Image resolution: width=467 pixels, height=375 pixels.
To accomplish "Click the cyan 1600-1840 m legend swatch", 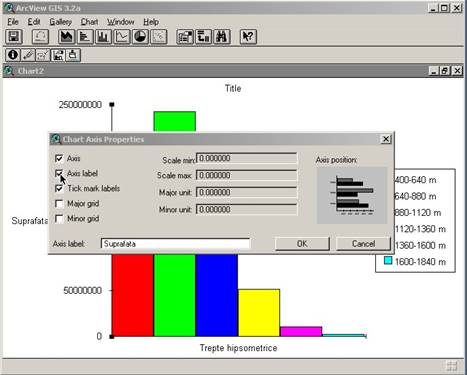I will pos(388,261).
